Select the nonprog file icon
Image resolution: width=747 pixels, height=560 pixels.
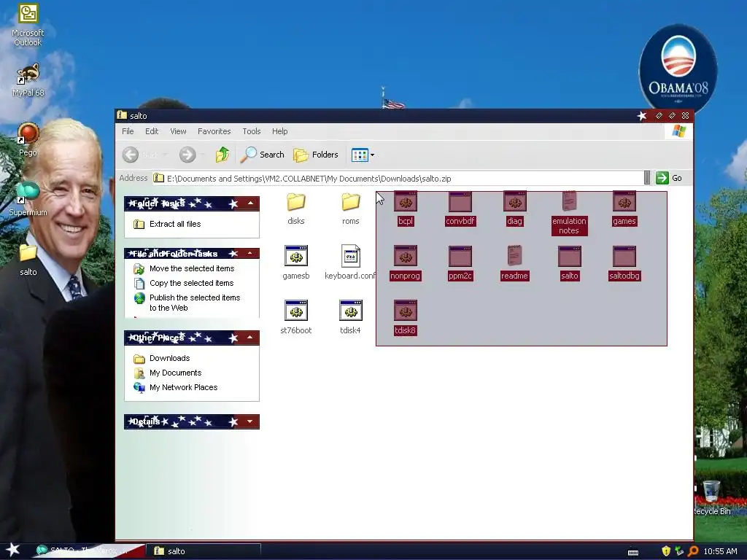pos(406,256)
